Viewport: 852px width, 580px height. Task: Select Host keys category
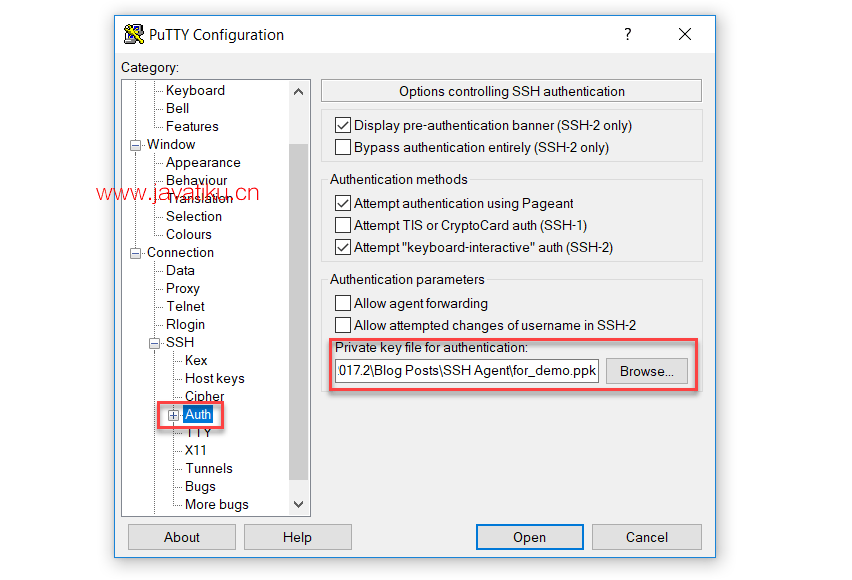[214, 378]
